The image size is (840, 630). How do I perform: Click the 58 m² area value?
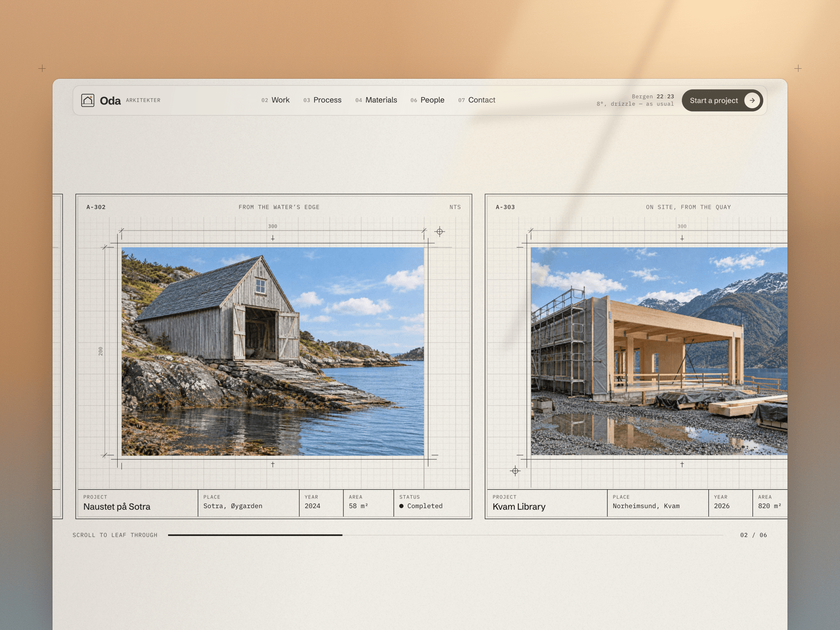click(359, 506)
